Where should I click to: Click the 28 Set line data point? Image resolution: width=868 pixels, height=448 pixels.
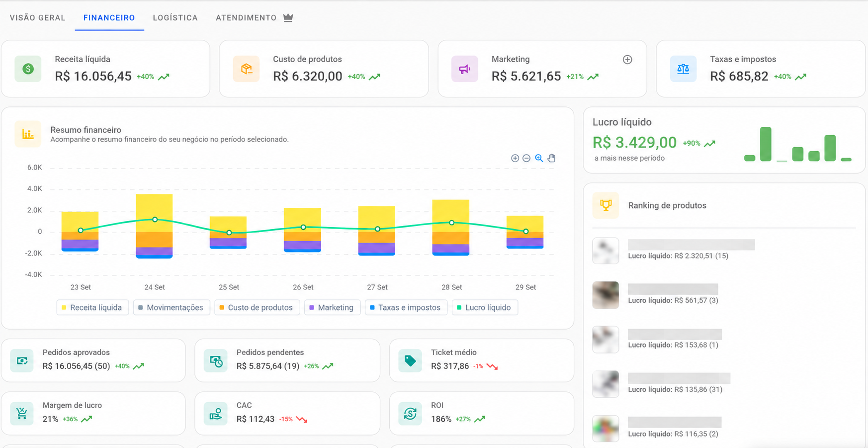click(451, 223)
